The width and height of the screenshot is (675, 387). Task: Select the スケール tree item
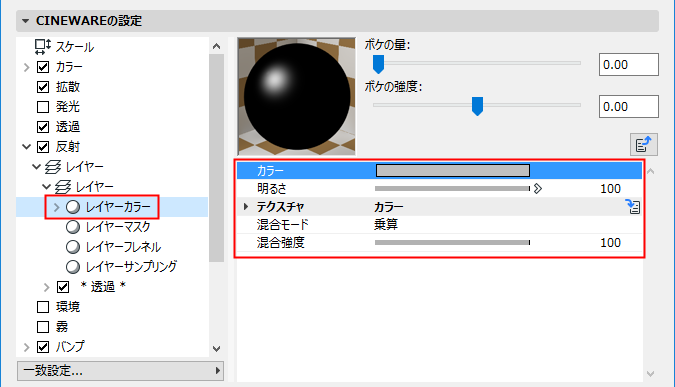pos(74,47)
